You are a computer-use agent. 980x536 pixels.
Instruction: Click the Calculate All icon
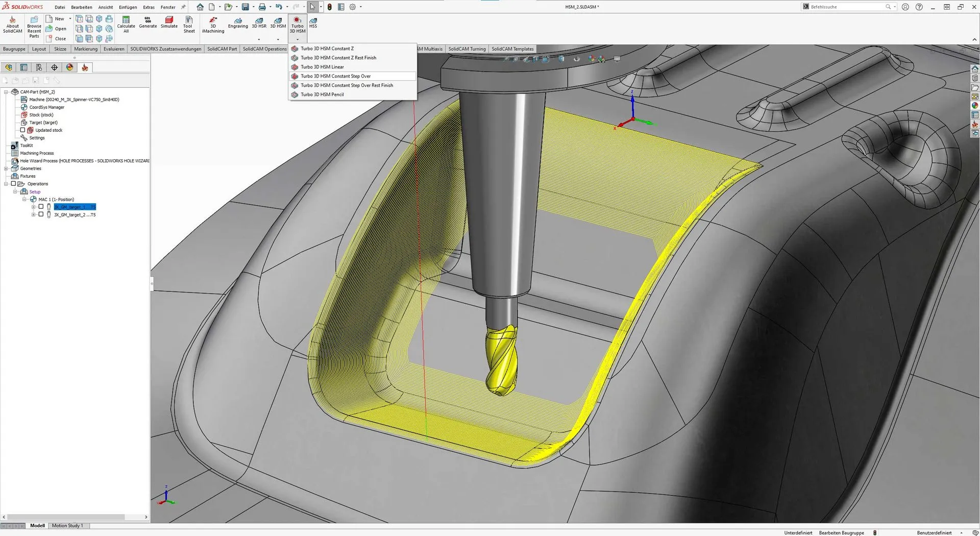(126, 23)
